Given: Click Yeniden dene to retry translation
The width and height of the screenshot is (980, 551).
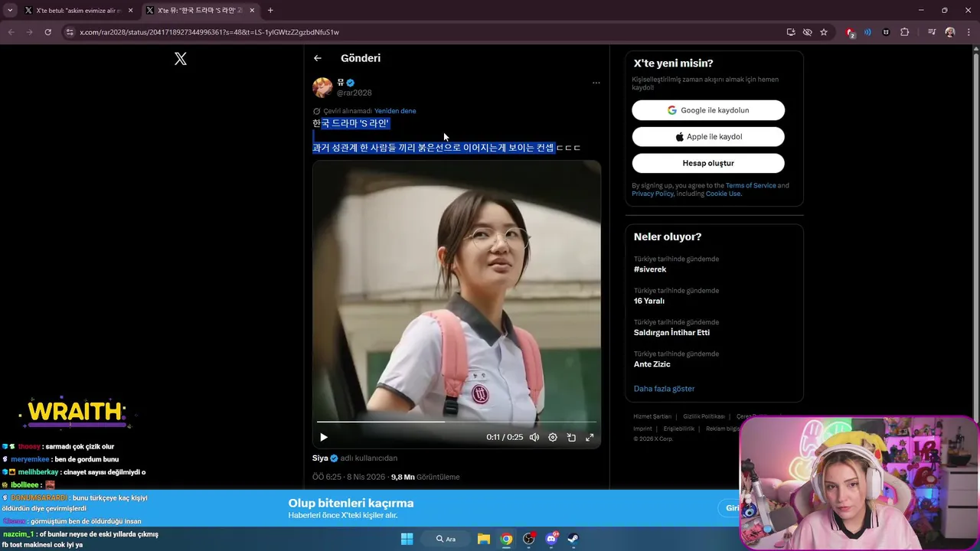Looking at the screenshot, I should click(395, 111).
